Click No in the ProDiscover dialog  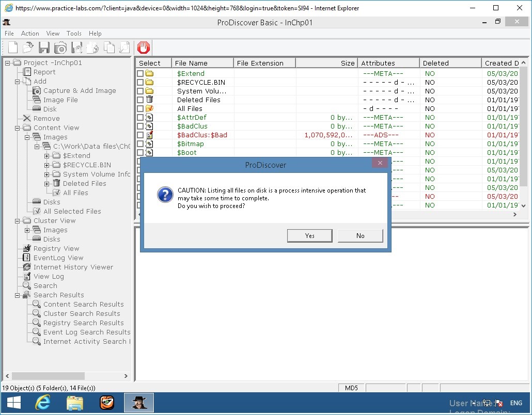[x=361, y=236]
